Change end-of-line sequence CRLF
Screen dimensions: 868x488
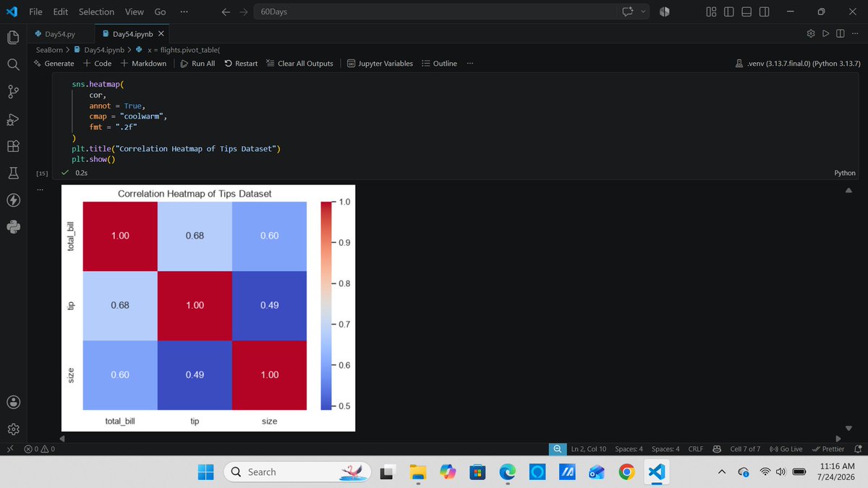pyautogui.click(x=695, y=449)
